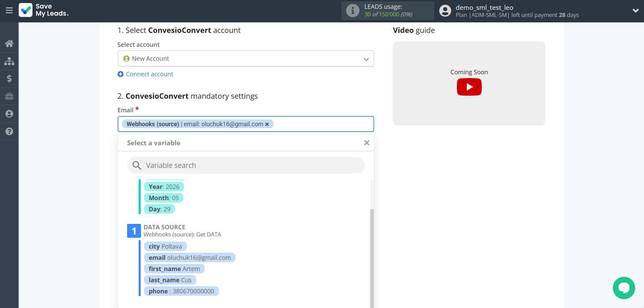Open the profile sidebar icon
Image resolution: width=644 pixels, height=308 pixels.
tap(9, 114)
